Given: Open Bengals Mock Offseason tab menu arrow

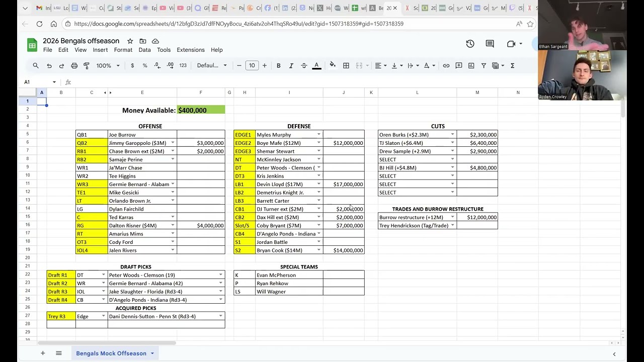Looking at the screenshot, I should (x=152, y=353).
